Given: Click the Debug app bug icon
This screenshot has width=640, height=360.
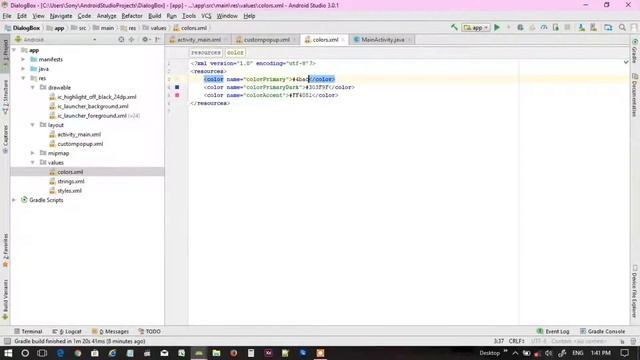Looking at the screenshot, I should tap(520, 27).
